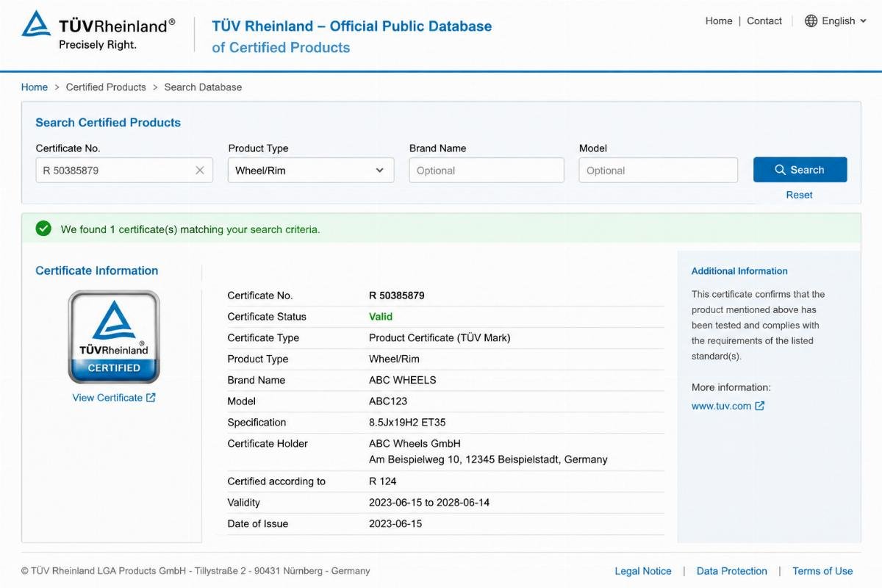Screen dimensions: 882x588
Task: Click the Product Certificate (TÜV Mark) value
Action: point(440,338)
